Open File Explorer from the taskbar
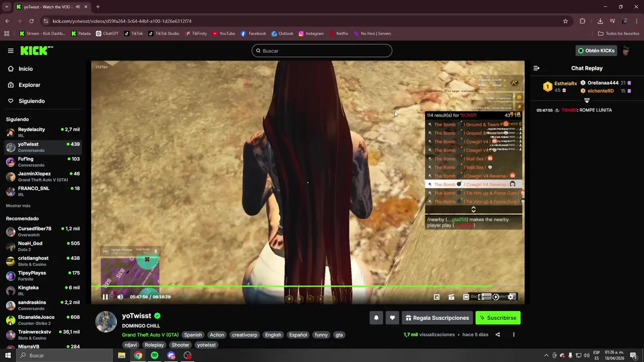Screen dimensions: 644x362 [x=122, y=355]
